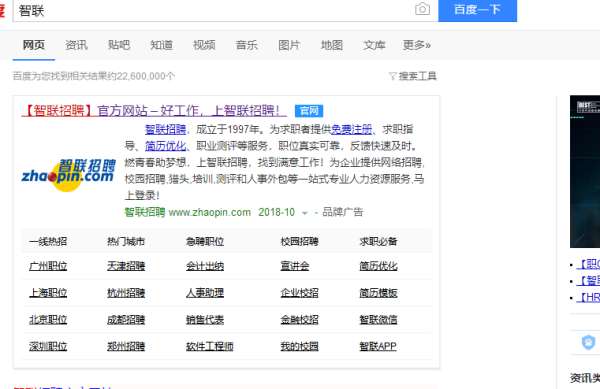This screenshot has width=600, height=389.
Task: Open the 企业校招 link
Action: [300, 293]
